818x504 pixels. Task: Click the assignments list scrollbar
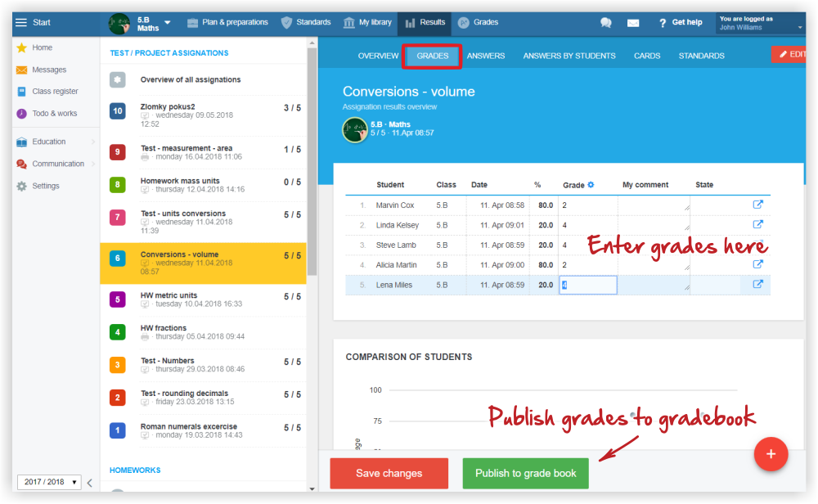pos(312,162)
